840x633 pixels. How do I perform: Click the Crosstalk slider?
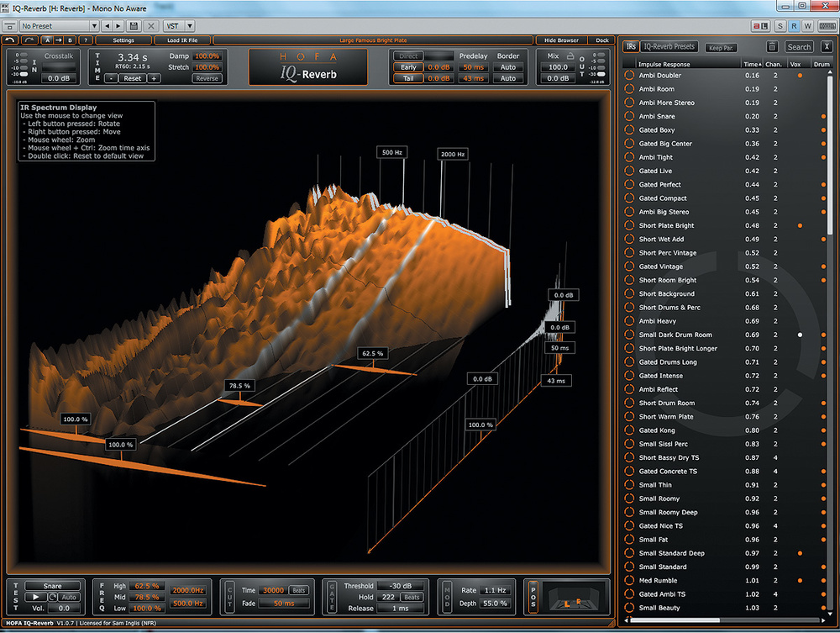tap(59, 67)
